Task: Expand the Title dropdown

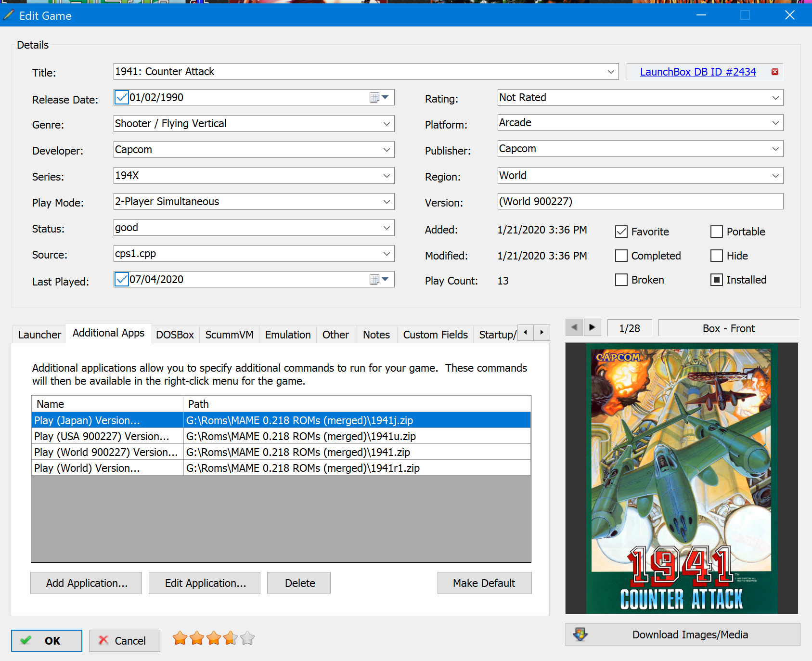Action: coord(611,72)
